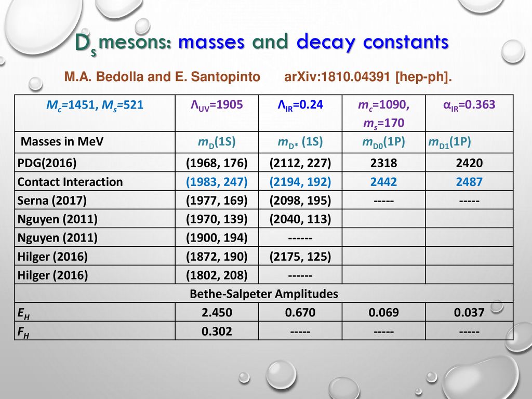Click the slide title "Ds mesons: masses and decay constants"
Screen dimensions: 532x399
262,44
